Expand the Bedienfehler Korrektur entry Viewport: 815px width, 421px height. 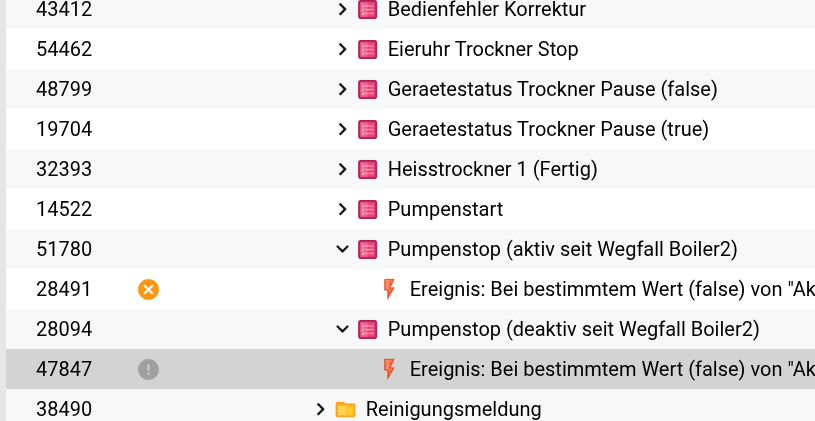pyautogui.click(x=342, y=9)
